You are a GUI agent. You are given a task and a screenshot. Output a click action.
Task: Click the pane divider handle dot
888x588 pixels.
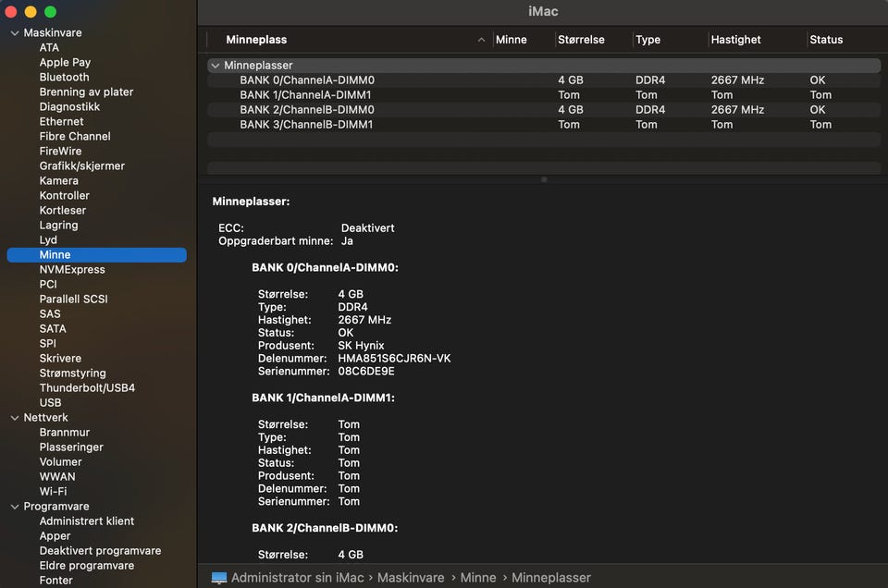[544, 180]
